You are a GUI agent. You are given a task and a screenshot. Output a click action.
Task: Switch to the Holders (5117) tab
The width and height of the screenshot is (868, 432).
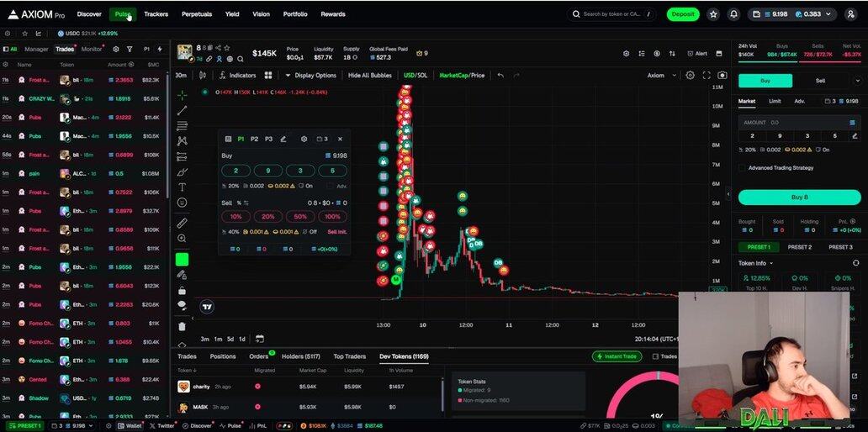point(300,356)
